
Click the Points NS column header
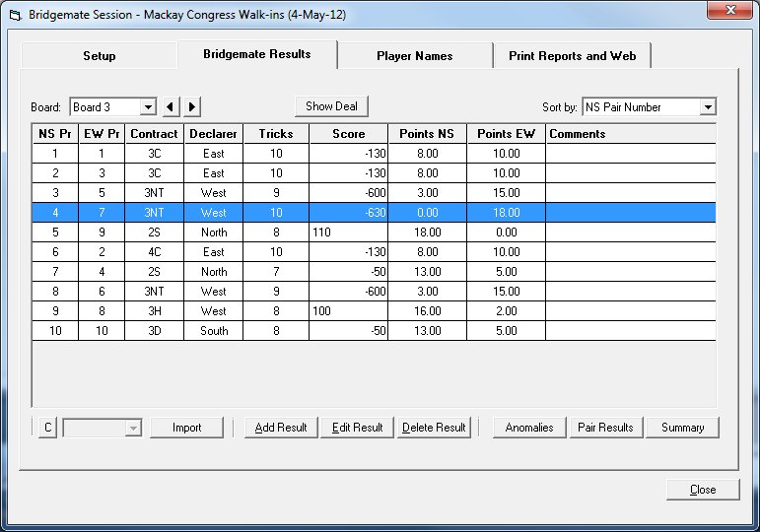[427, 134]
